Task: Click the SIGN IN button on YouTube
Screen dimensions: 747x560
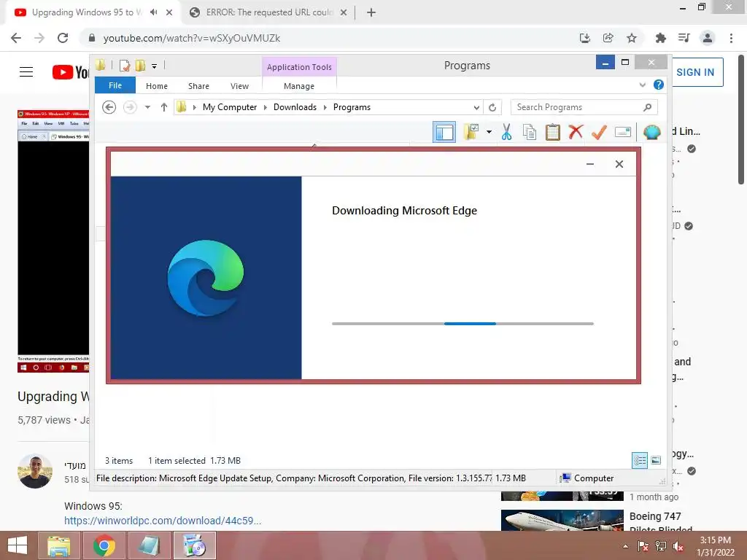Action: (695, 72)
